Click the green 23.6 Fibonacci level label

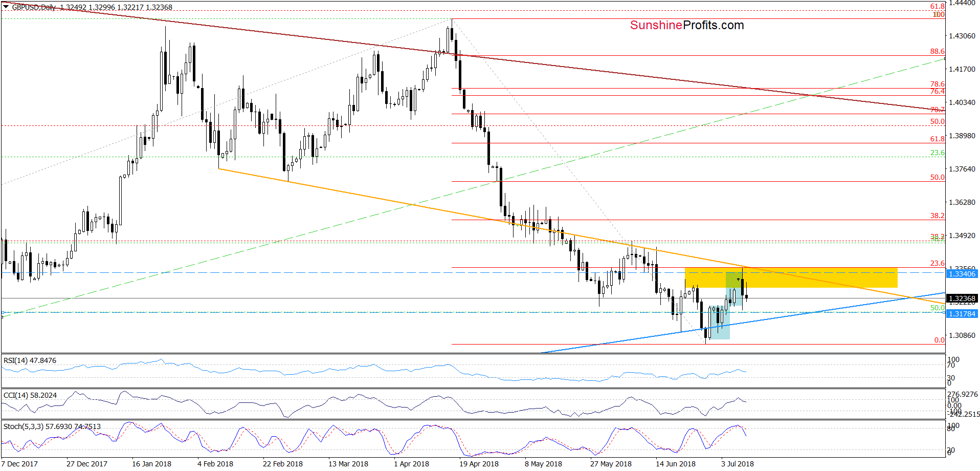pos(937,153)
